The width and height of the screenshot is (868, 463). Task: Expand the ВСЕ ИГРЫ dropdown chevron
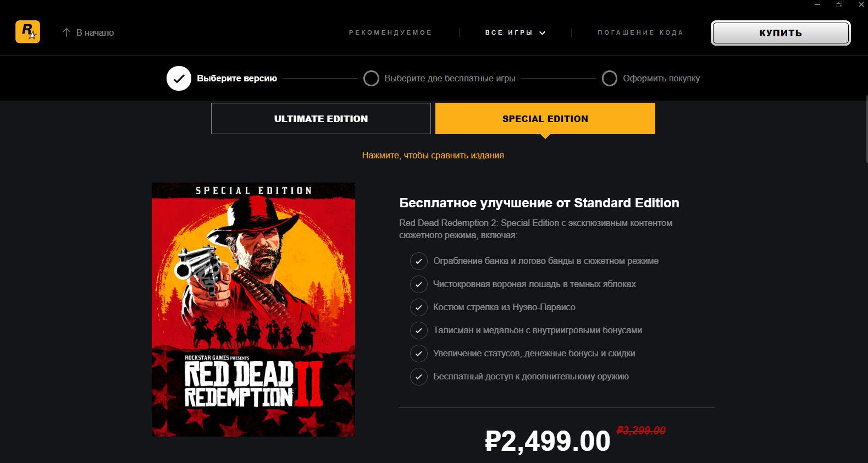543,33
